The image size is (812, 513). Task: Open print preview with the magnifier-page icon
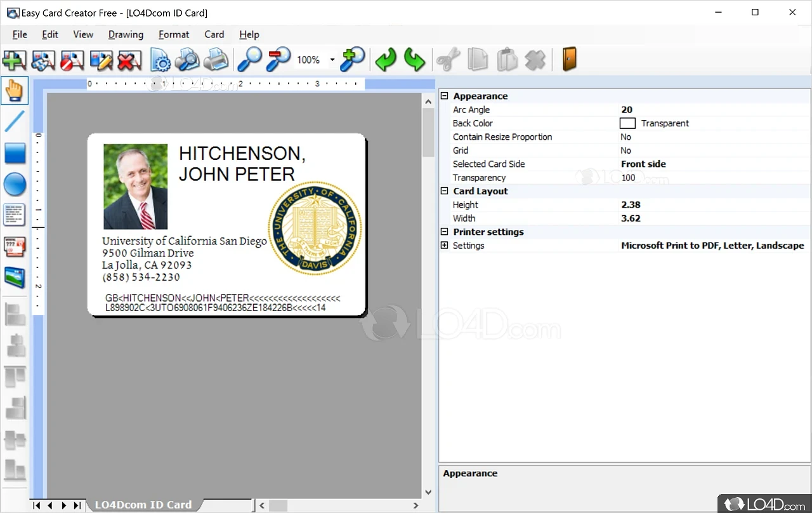[187, 60]
